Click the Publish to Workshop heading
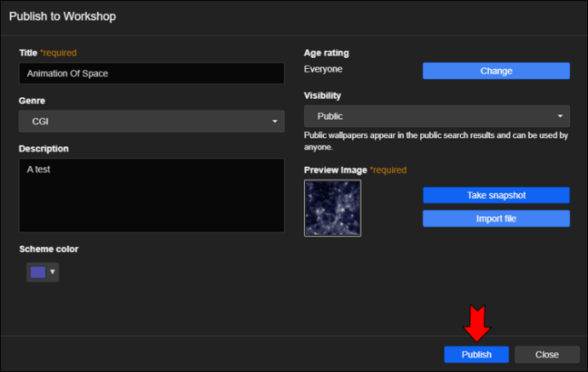 pyautogui.click(x=62, y=16)
